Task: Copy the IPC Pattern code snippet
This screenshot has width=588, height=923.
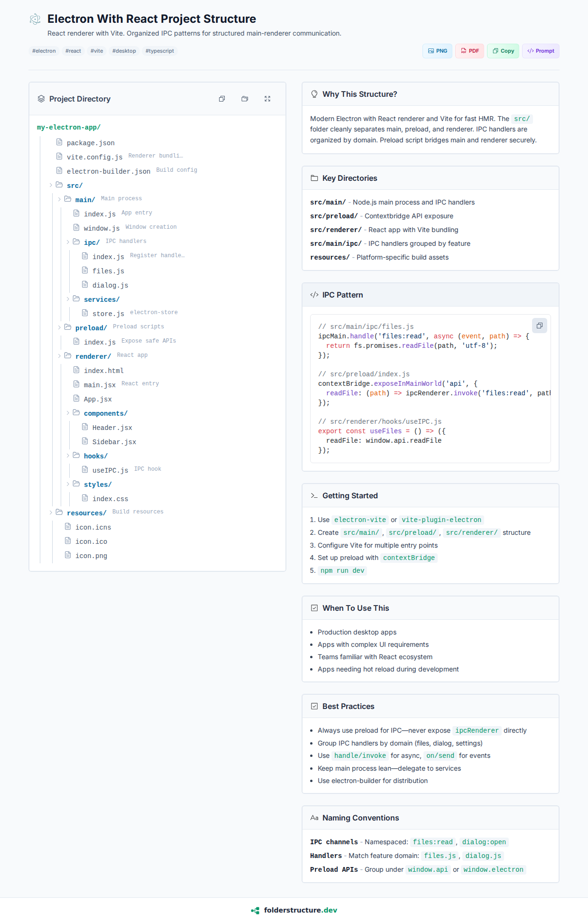Action: [x=539, y=326]
